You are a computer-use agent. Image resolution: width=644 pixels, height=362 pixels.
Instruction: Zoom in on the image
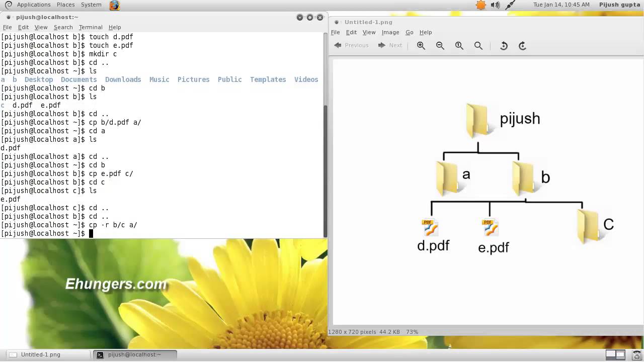point(421,46)
